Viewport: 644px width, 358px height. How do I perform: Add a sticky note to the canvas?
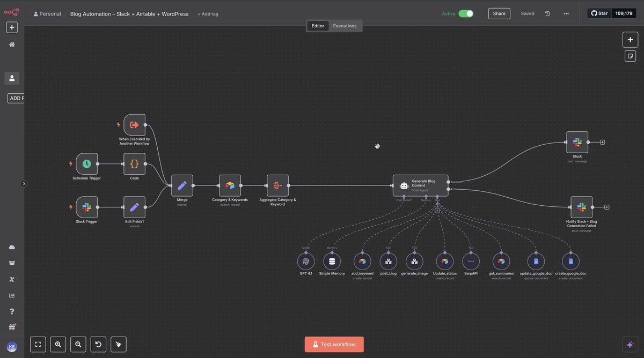point(630,56)
